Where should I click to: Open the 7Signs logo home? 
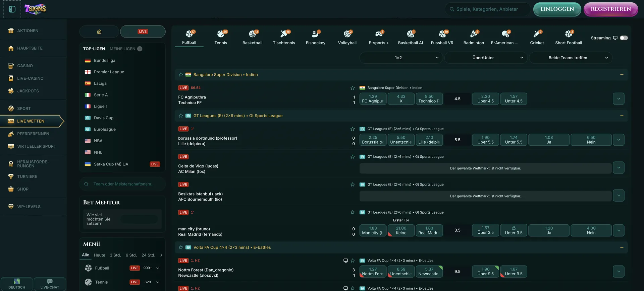coord(35,9)
